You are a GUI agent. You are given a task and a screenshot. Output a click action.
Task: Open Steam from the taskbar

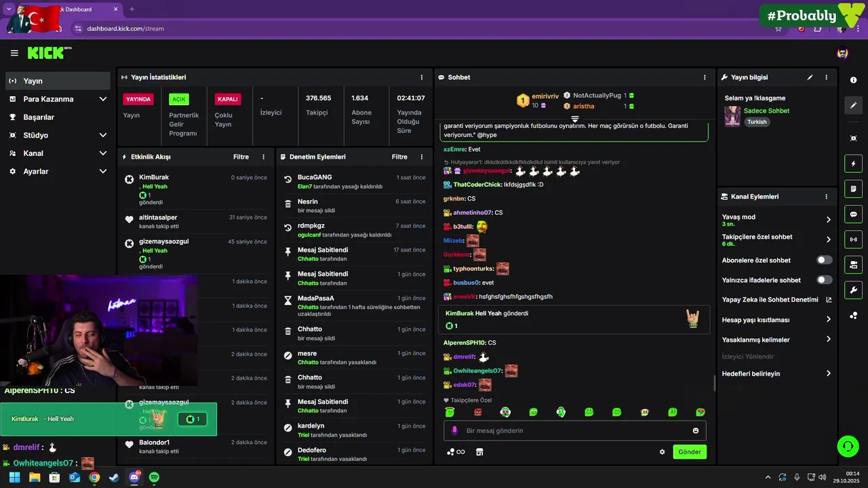coord(114,477)
